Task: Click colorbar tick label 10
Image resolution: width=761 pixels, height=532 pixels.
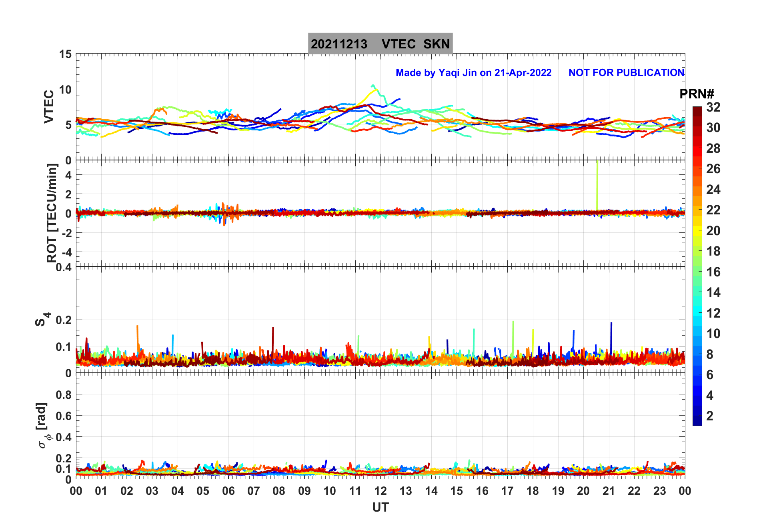Action: [713, 334]
